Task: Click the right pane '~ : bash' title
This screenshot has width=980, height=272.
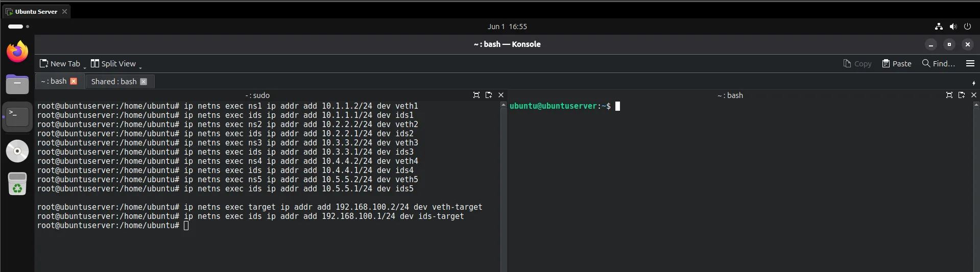Action: pyautogui.click(x=730, y=95)
